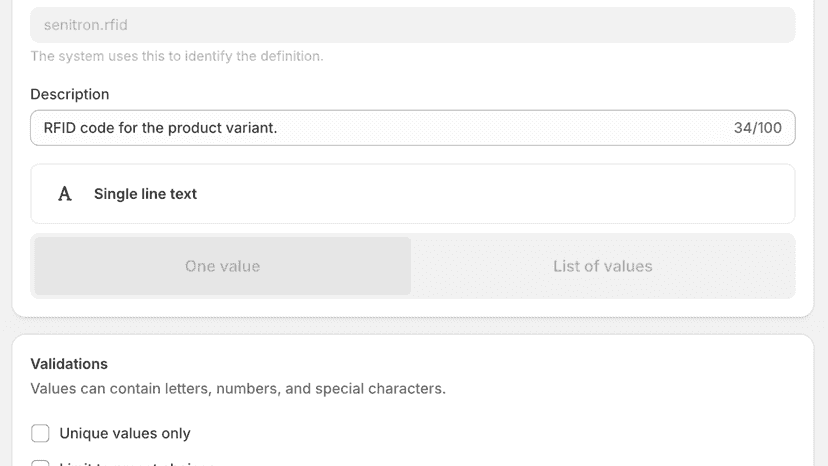Click the 'List of values' label text
This screenshot has width=828, height=466.
pos(603,266)
